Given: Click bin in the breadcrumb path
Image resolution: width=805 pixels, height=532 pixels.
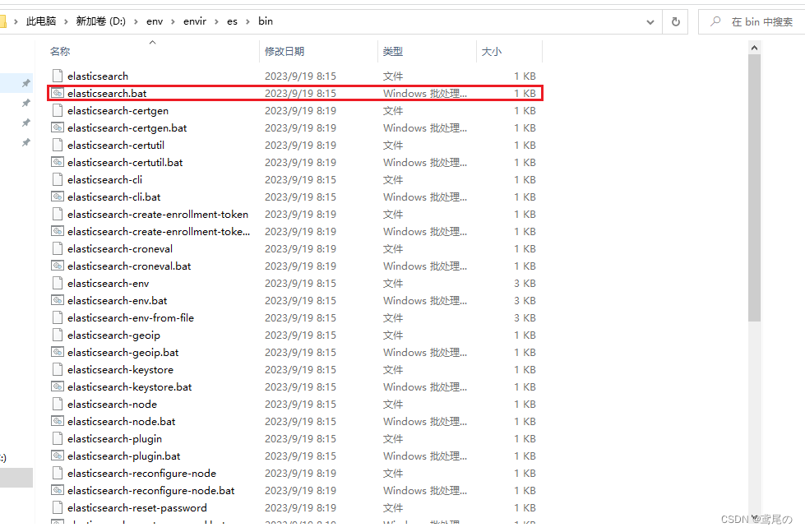Looking at the screenshot, I should coord(266,21).
